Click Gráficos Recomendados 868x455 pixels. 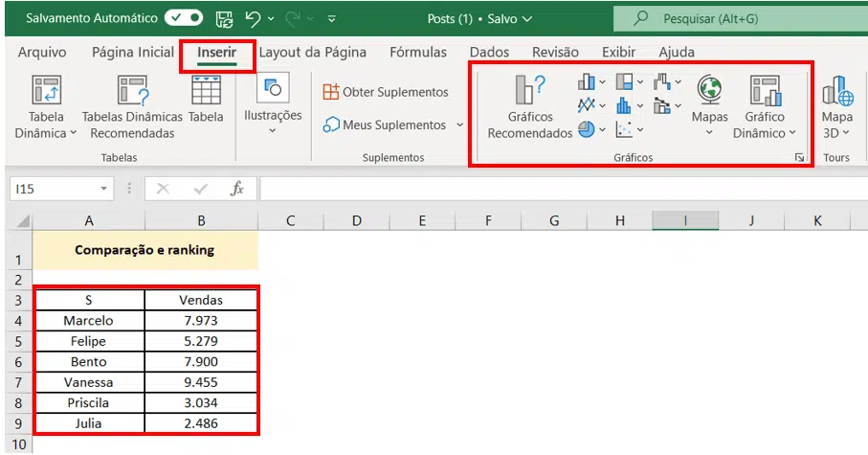click(x=530, y=107)
